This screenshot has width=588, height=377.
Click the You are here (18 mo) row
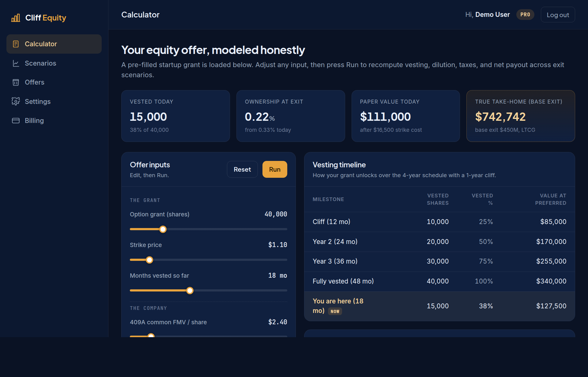tap(439, 306)
